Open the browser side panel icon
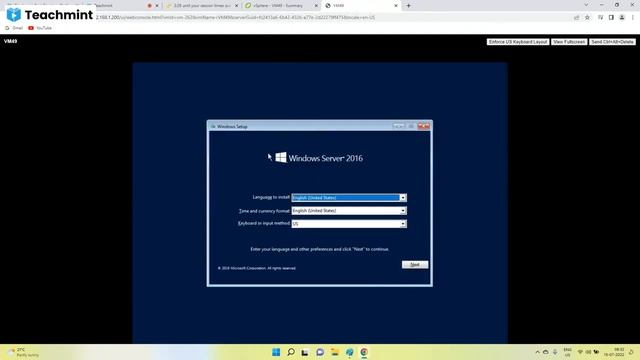 pos(611,18)
